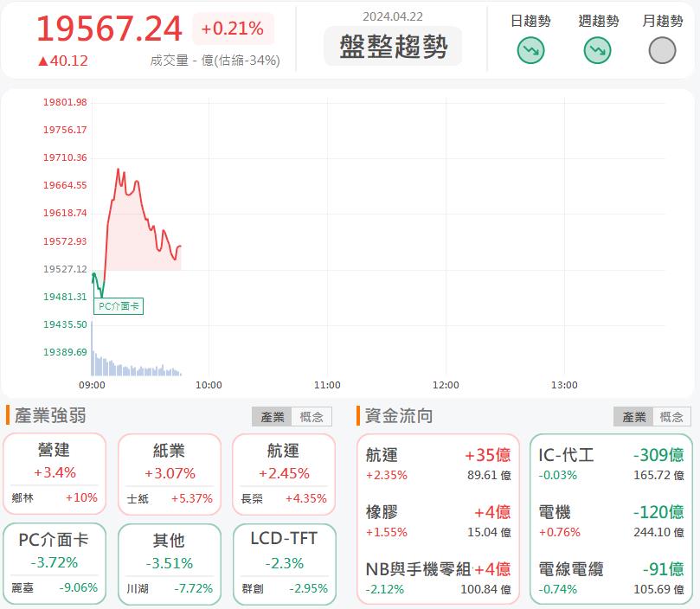Image resolution: width=700 pixels, height=609 pixels.
Task: Click the 日趨勢 downward trend icon
Action: (530, 50)
